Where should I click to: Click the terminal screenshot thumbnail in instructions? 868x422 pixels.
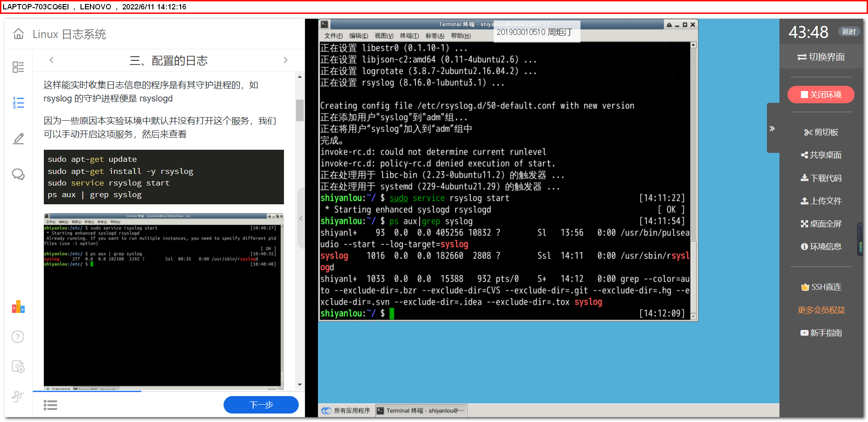(x=164, y=300)
